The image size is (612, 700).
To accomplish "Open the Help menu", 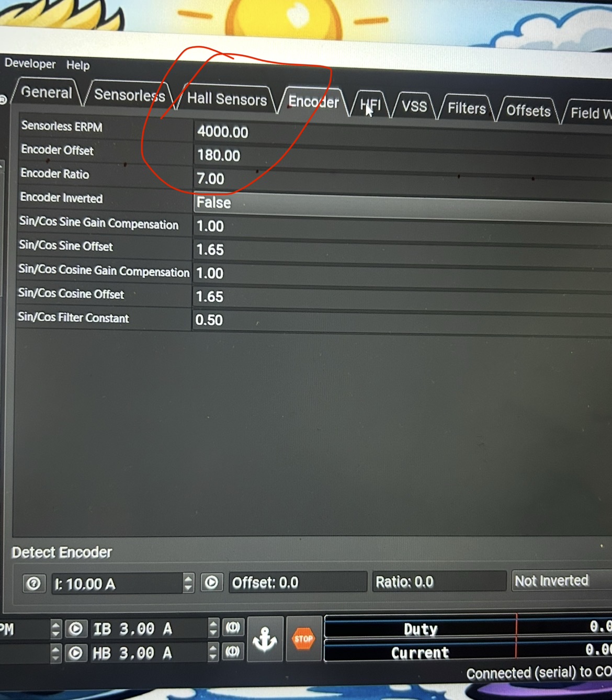I will coord(78,65).
